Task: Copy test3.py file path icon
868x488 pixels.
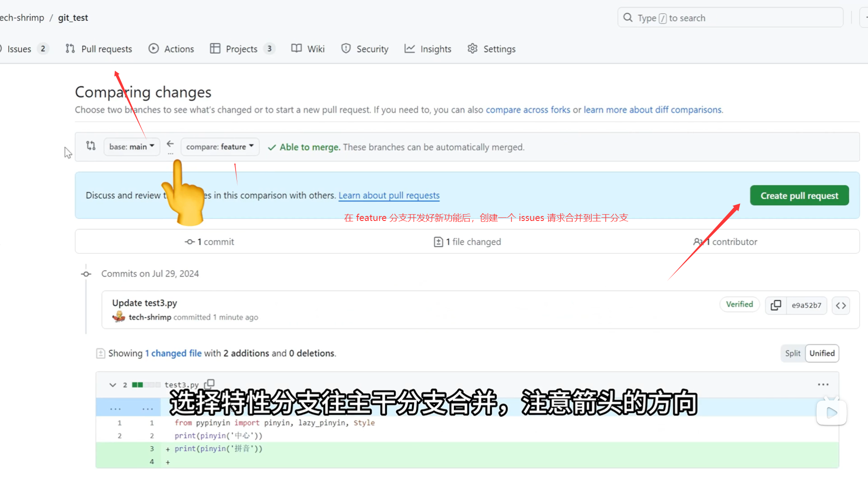Action: tap(209, 384)
